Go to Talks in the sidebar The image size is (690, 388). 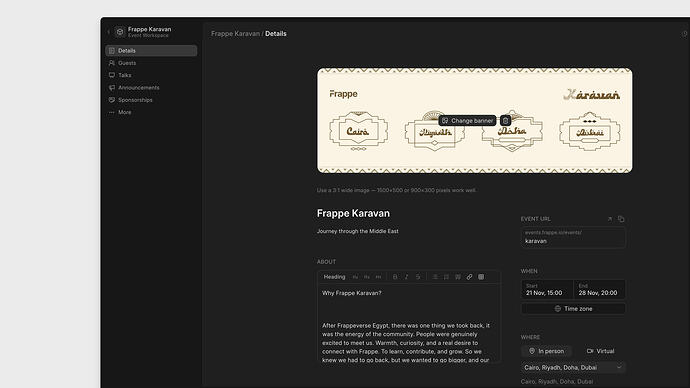pyautogui.click(x=151, y=75)
